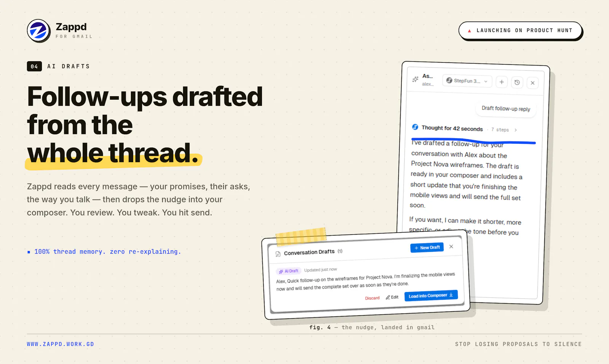Click the "fig. 4 — the nudge, landed in gmail" caption
Image resolution: width=609 pixels, height=364 pixels.
(372, 327)
